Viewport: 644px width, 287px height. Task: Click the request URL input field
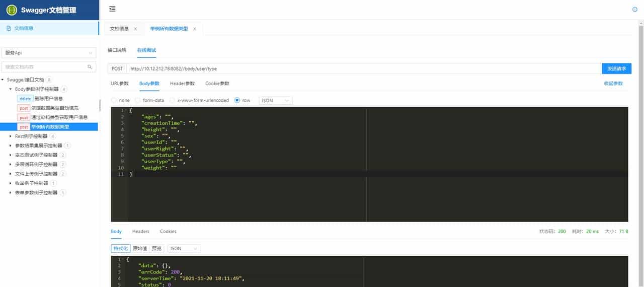click(364, 68)
